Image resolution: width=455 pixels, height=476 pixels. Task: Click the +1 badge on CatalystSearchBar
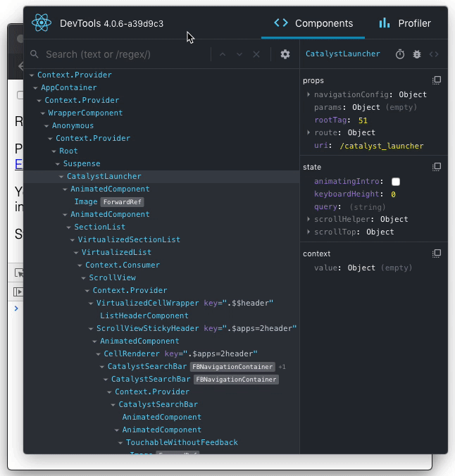[282, 367]
